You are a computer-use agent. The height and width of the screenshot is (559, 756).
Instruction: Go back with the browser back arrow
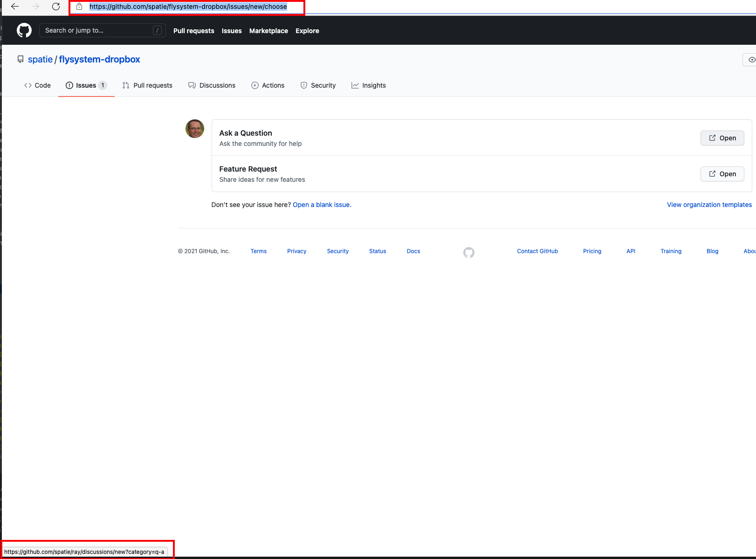coord(15,7)
